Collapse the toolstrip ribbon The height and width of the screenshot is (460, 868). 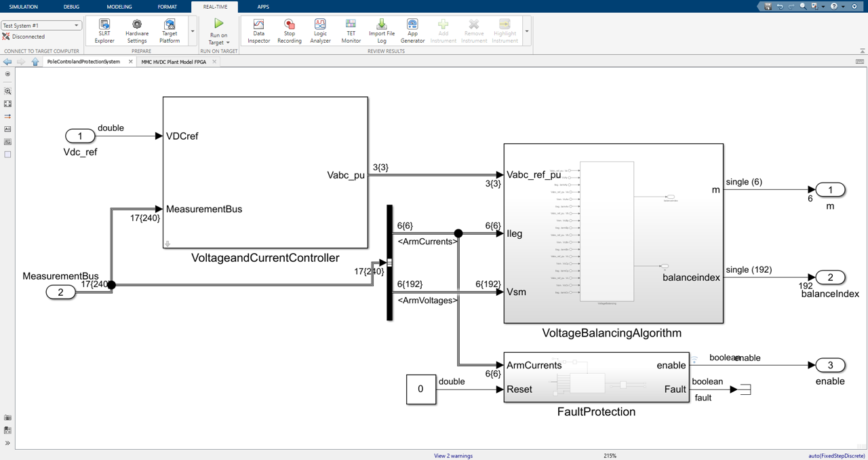862,51
